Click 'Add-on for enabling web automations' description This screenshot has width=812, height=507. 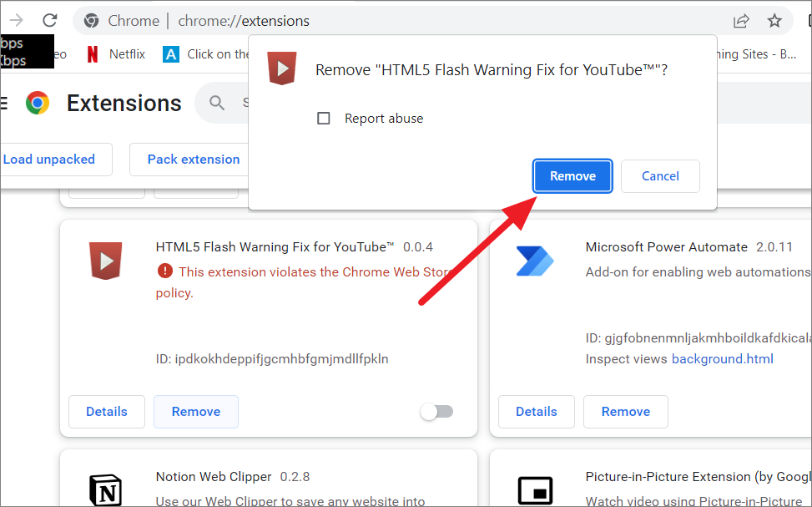[x=698, y=271]
